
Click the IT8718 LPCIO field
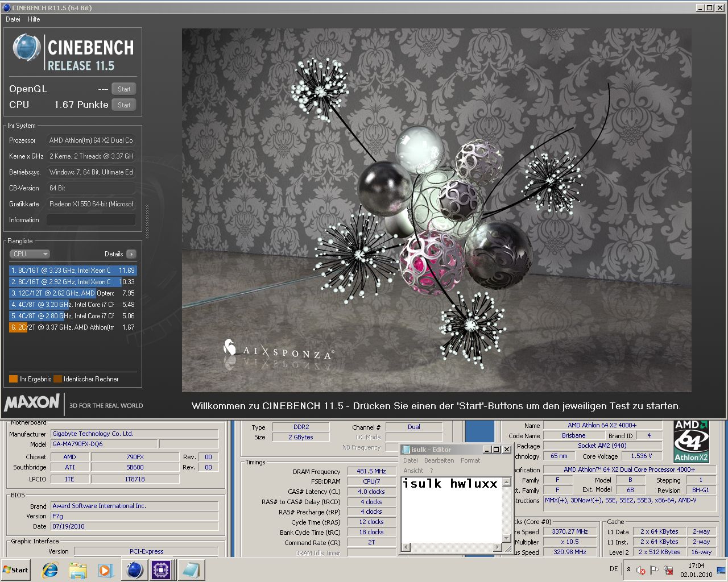coord(135,479)
